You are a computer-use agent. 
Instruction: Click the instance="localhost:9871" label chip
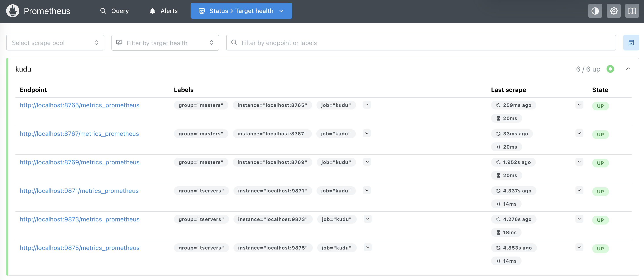point(273,191)
